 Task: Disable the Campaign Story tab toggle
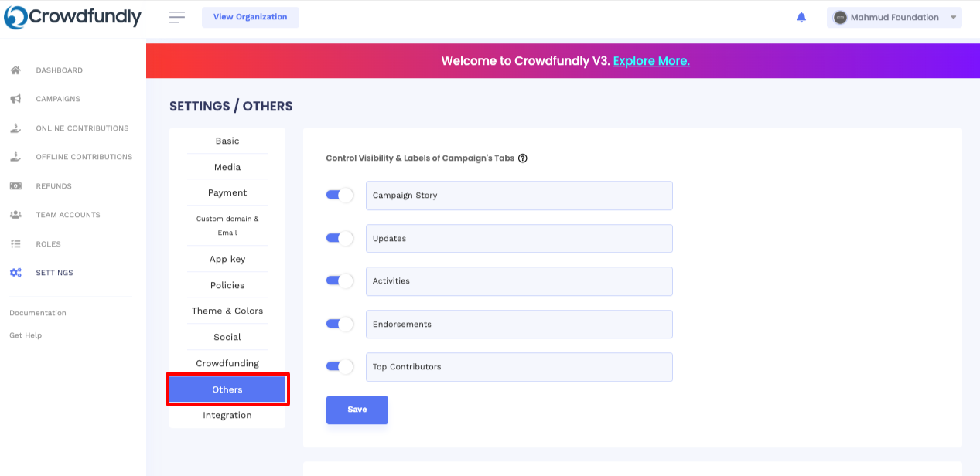pos(340,195)
